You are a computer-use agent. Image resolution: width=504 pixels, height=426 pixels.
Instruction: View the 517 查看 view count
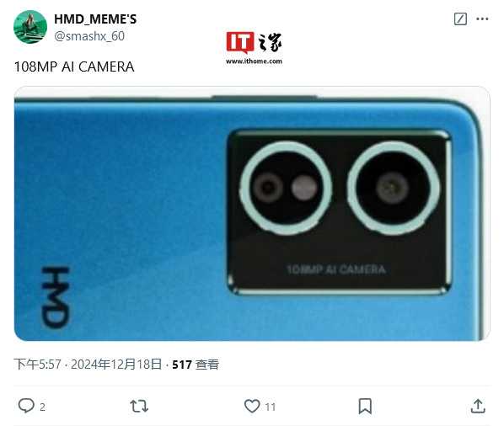(196, 365)
